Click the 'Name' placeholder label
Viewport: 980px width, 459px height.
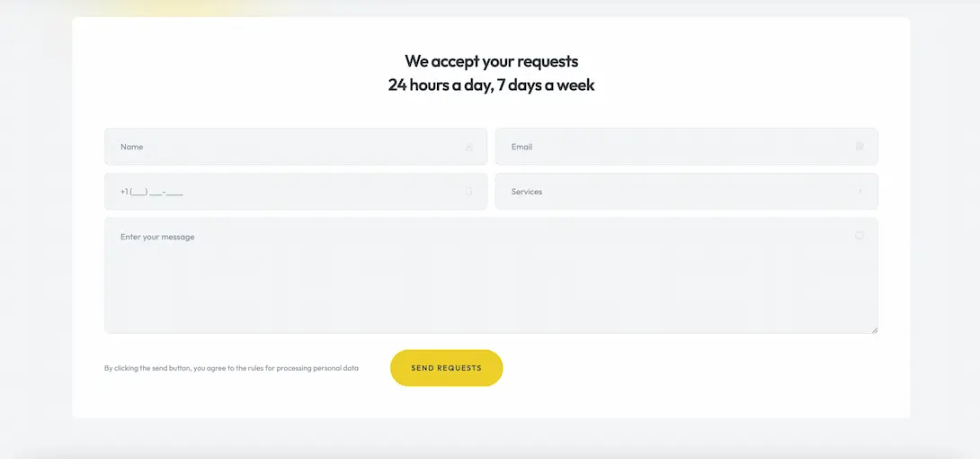pos(132,147)
